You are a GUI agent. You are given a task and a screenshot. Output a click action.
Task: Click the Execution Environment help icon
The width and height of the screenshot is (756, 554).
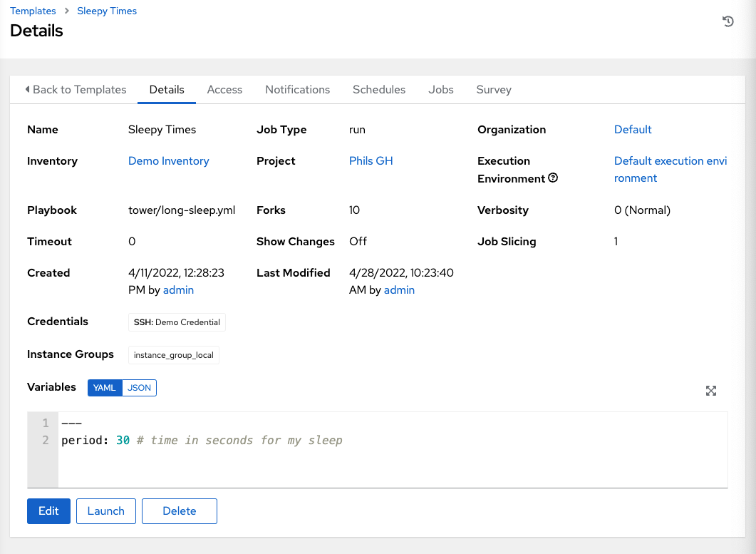pyautogui.click(x=553, y=178)
